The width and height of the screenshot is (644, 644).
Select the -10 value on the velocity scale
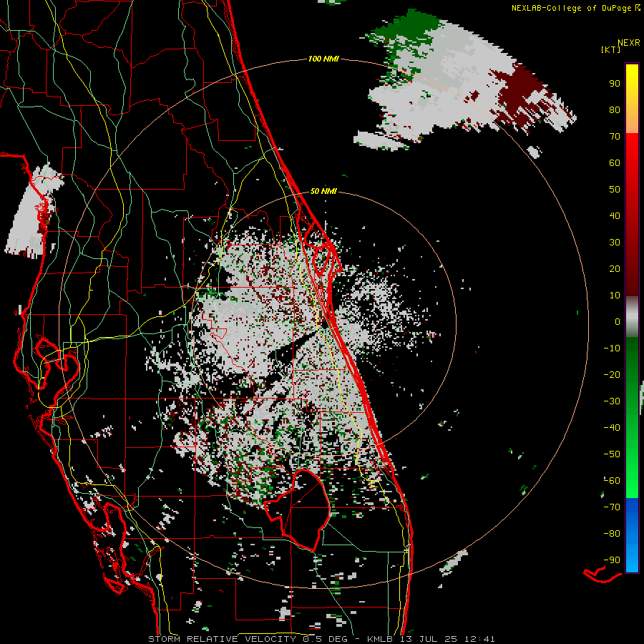coord(612,348)
